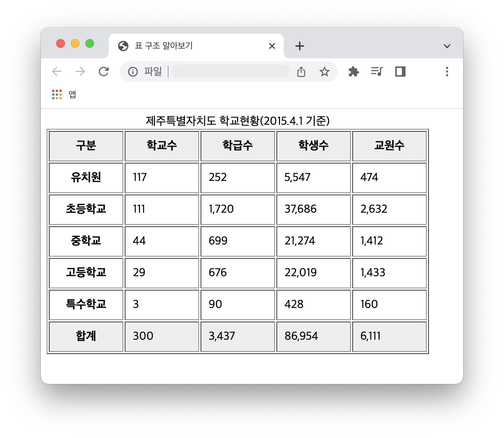Open the Chrome three-dot menu
The height and width of the screenshot is (438, 504).
click(x=447, y=72)
